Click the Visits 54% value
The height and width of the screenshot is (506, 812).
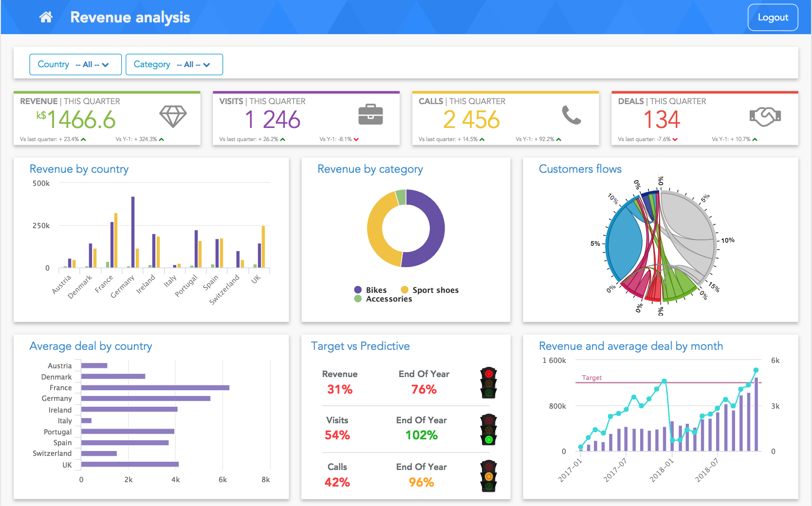(x=337, y=435)
